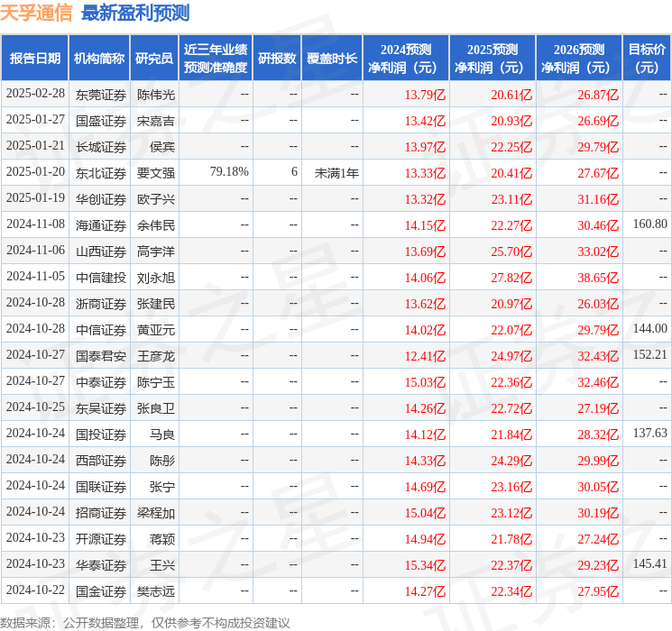This screenshot has height=631, width=672.
Task: Click analyst name 陈伟光
Action: point(156,95)
